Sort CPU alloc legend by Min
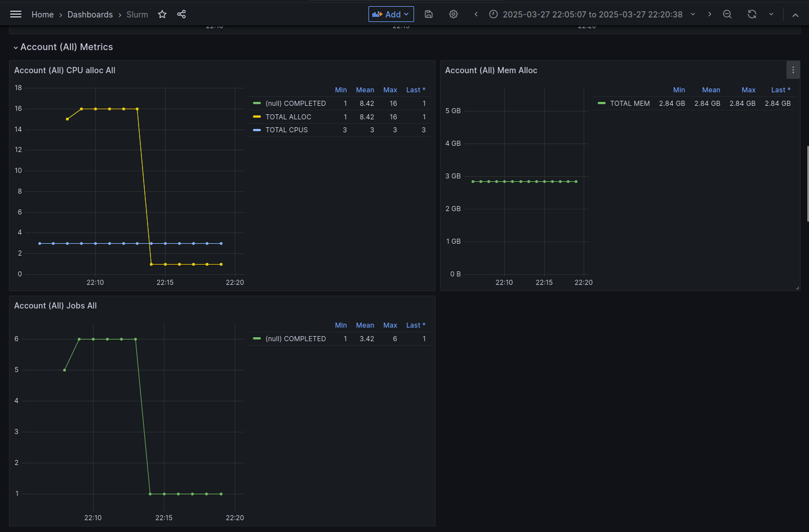The width and height of the screenshot is (809, 532). point(341,90)
